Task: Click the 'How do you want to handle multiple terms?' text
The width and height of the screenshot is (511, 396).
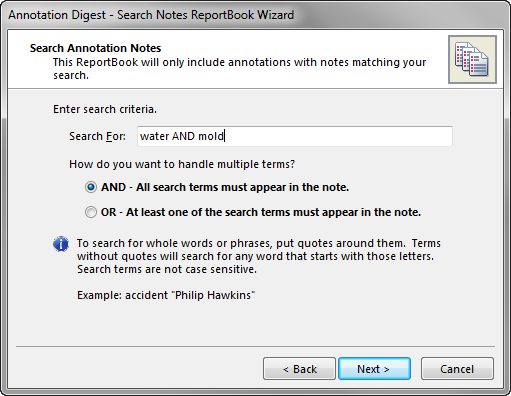Action: coord(182,164)
